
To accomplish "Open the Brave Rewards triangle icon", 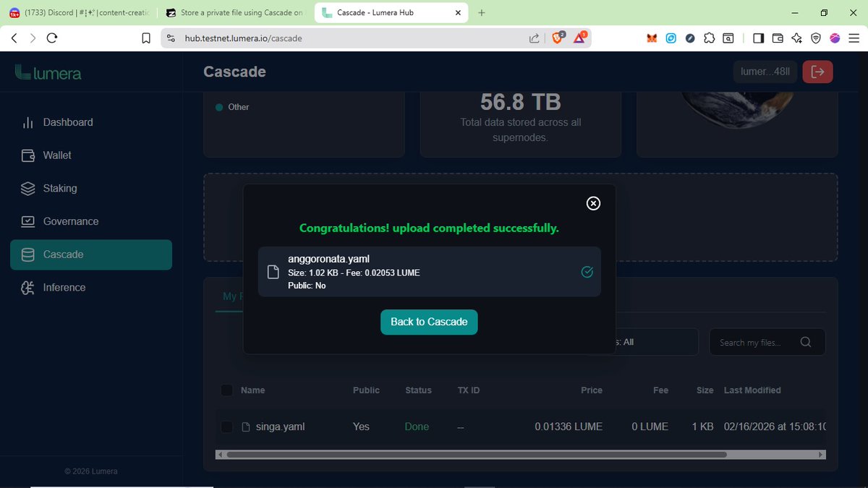I will (x=580, y=38).
